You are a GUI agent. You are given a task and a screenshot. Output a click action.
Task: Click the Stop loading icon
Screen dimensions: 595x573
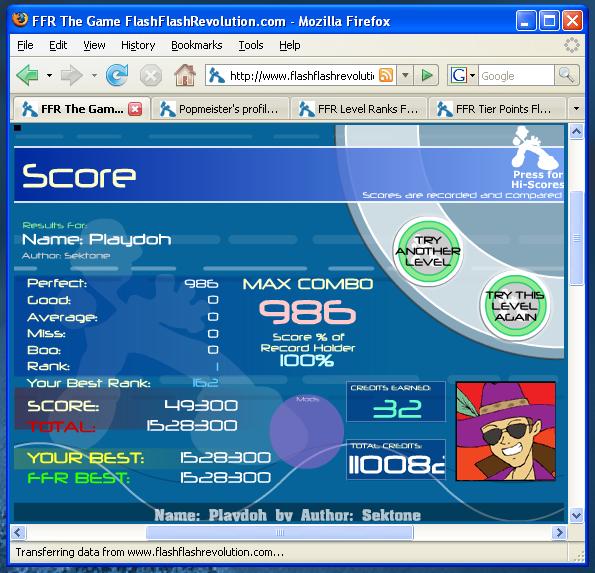(151, 76)
